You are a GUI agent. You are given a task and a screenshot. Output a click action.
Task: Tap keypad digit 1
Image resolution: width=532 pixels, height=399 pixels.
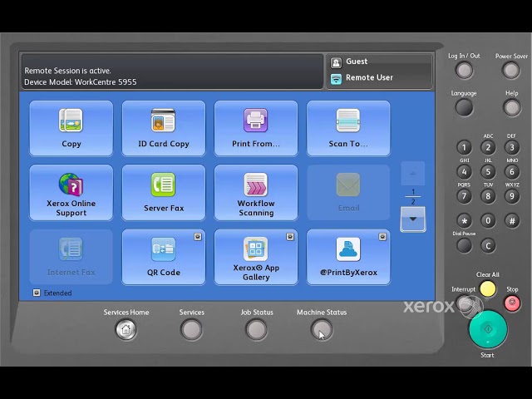[x=464, y=148]
